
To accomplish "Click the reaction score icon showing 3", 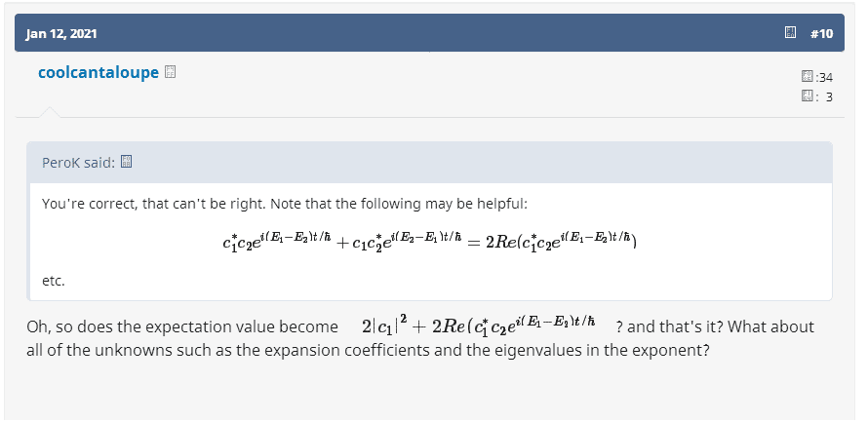I will pos(807,96).
